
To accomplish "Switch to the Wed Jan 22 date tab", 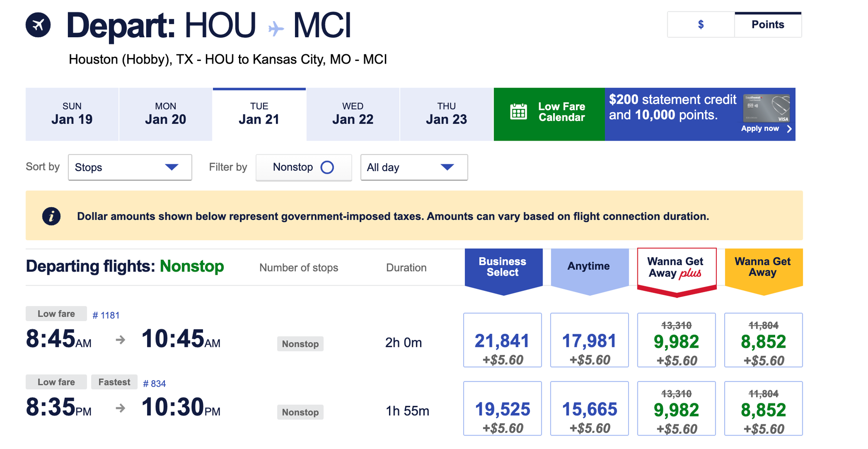I will [353, 114].
